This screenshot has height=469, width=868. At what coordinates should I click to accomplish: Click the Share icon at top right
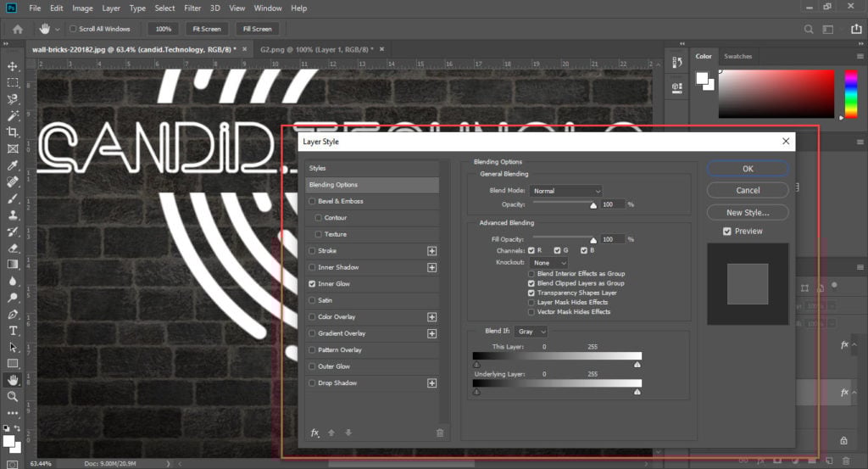click(x=856, y=29)
